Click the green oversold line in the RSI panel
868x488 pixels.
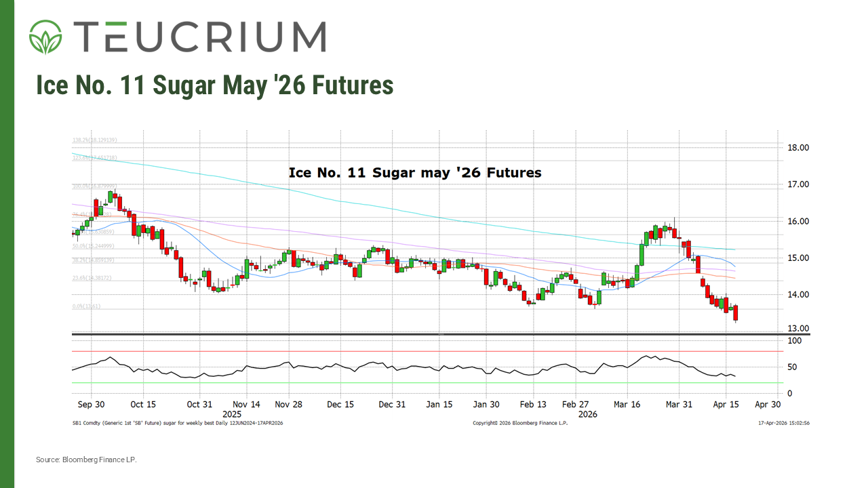coord(427,383)
